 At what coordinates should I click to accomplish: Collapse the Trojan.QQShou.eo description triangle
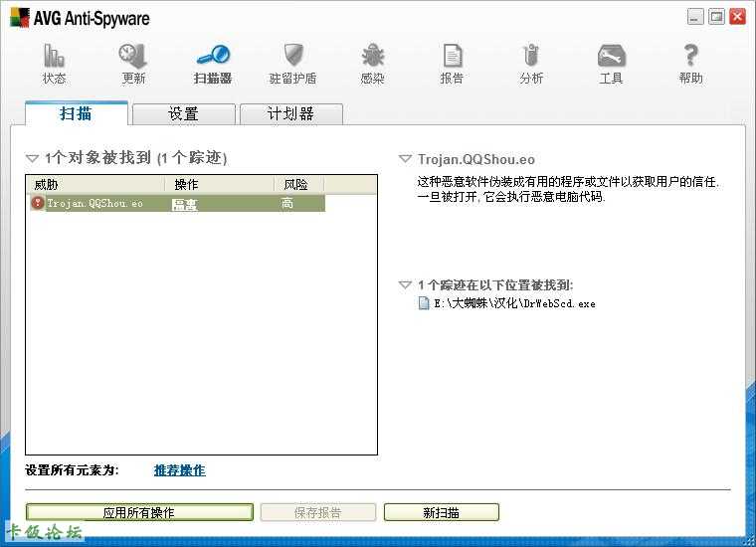tap(405, 159)
